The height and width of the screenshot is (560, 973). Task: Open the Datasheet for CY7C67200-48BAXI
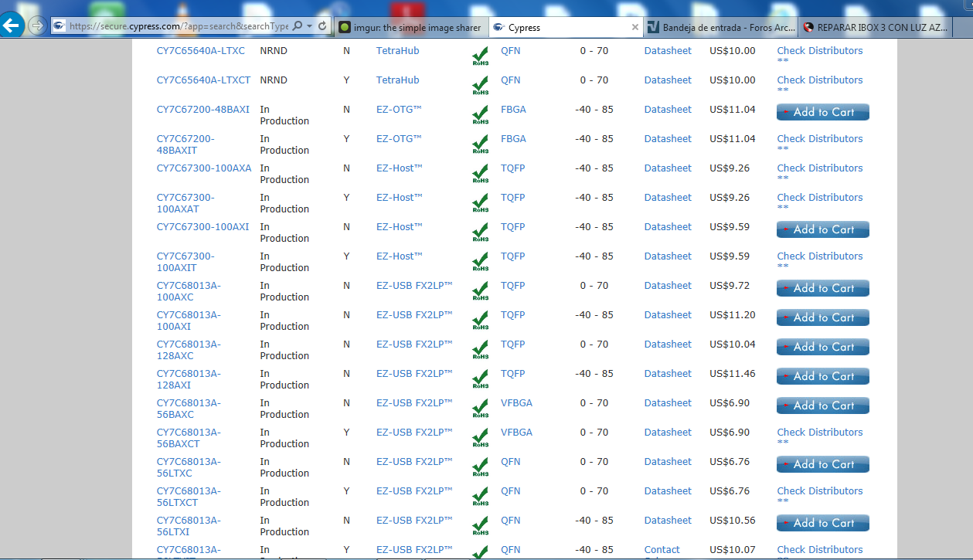(668, 110)
